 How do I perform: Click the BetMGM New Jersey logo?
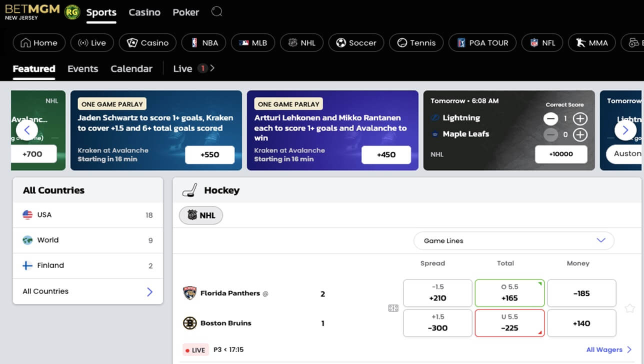coord(32,11)
